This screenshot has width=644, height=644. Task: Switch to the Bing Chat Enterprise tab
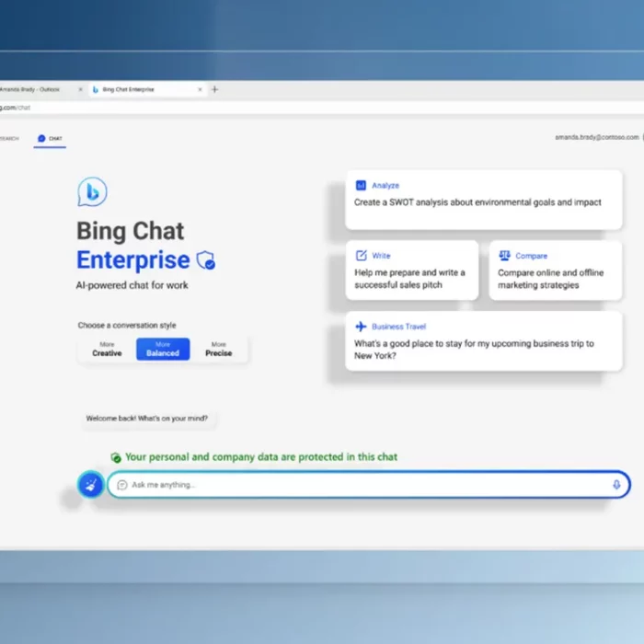147,89
